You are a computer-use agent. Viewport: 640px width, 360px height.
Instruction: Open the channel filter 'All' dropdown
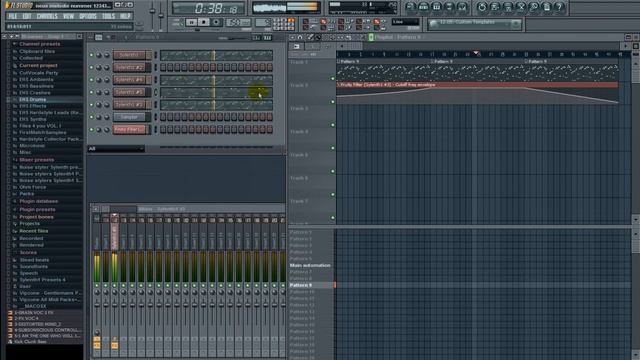tap(116, 149)
